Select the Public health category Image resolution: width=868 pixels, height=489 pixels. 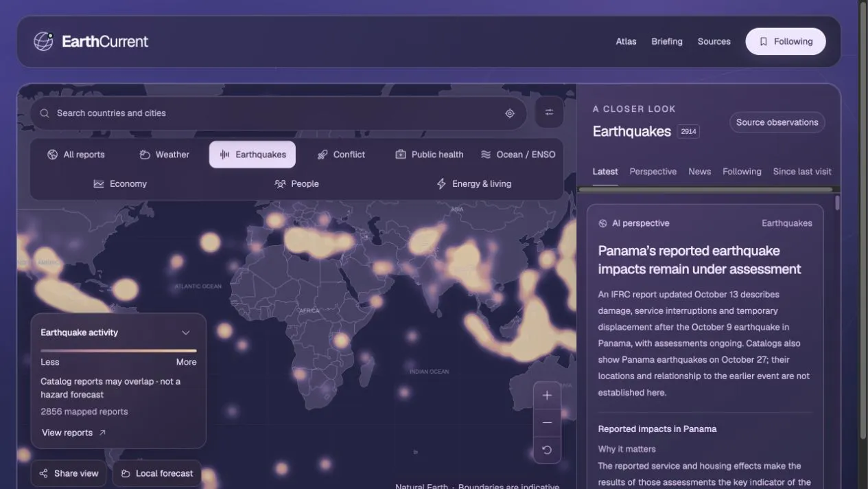(x=430, y=155)
